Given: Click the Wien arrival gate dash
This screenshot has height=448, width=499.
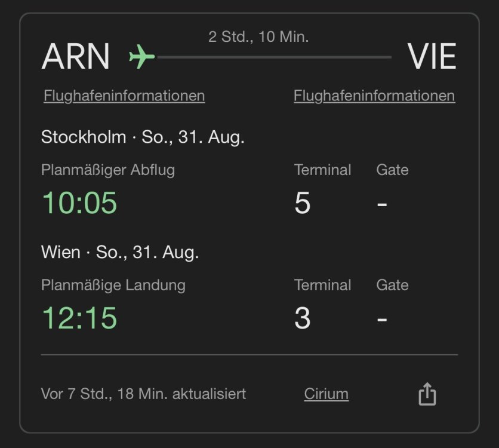Looking at the screenshot, I should pyautogui.click(x=382, y=320).
